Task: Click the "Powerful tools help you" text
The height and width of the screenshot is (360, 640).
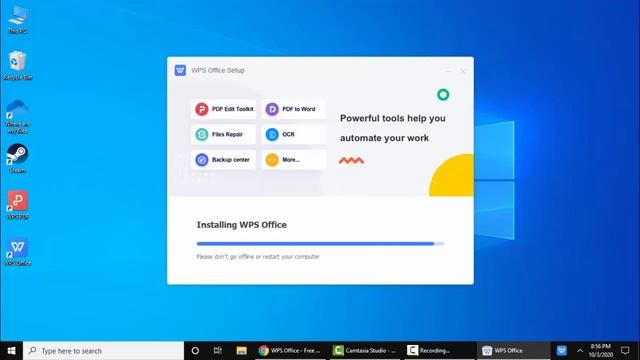Action: click(x=393, y=118)
